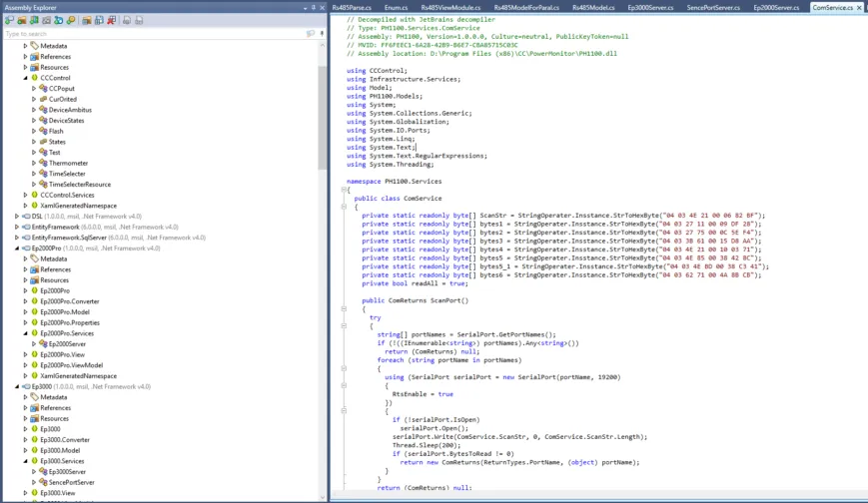Click the pin icon beside the search field
Viewport: 868px width, 503px height.
pos(322,34)
